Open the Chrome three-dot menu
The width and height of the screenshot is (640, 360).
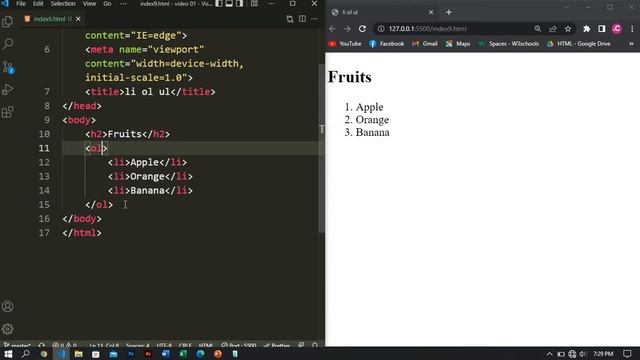coord(632,29)
